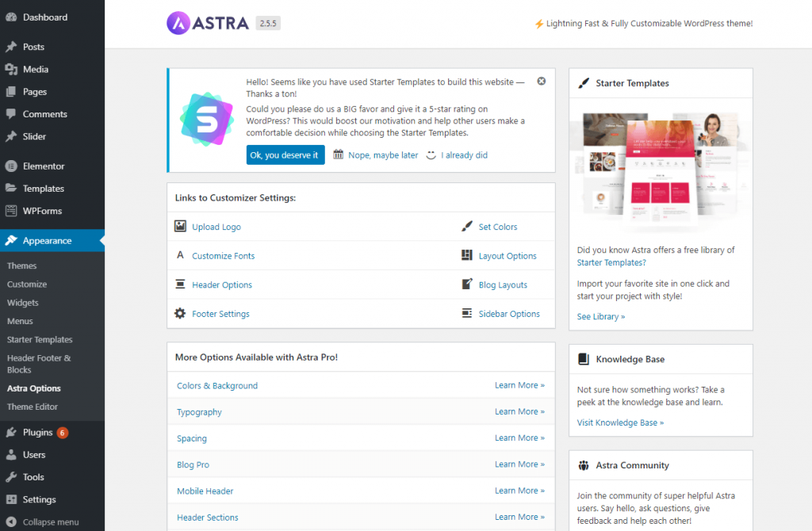The image size is (812, 531).
Task: Open Footer Settings link
Action: pyautogui.click(x=220, y=314)
